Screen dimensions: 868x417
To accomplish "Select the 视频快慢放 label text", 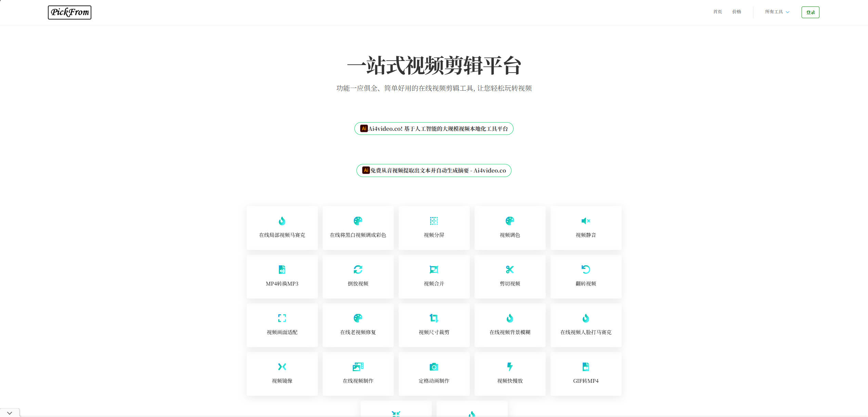I will [x=510, y=381].
